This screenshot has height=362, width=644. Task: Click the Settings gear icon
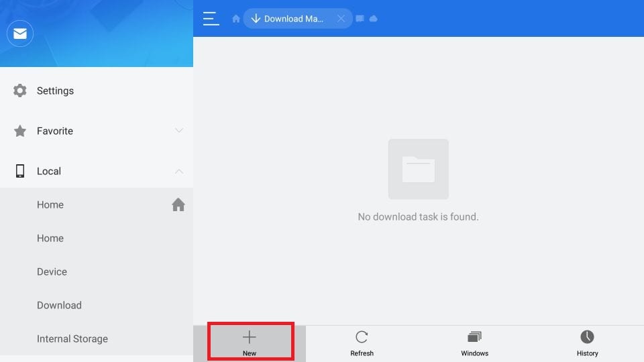19,90
